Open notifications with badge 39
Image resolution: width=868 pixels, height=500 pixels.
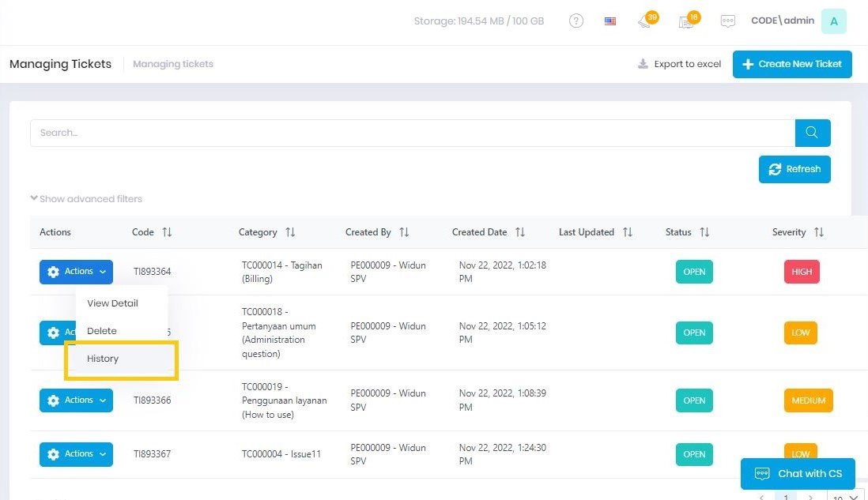pos(646,21)
